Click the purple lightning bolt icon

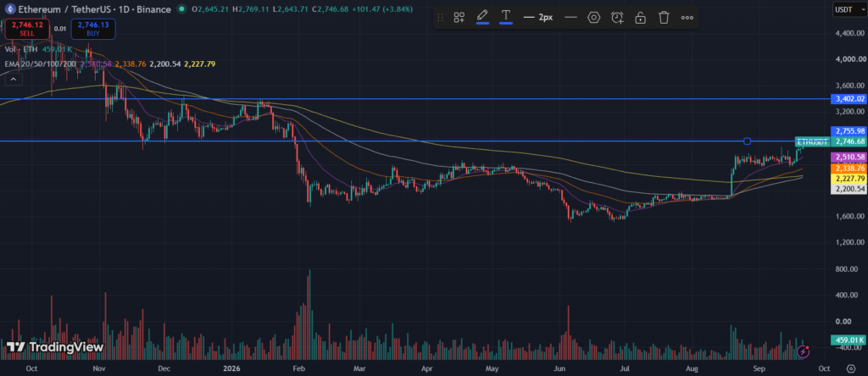coord(804,351)
